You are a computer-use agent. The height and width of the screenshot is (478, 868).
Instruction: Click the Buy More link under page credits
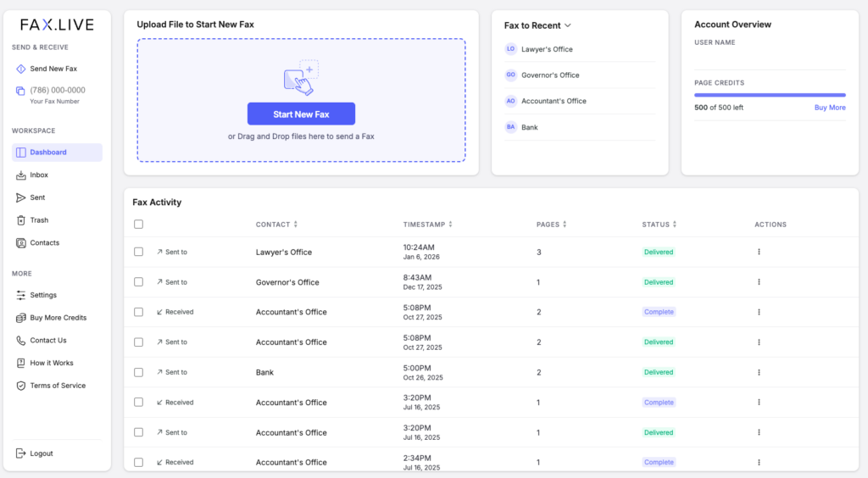[829, 108]
